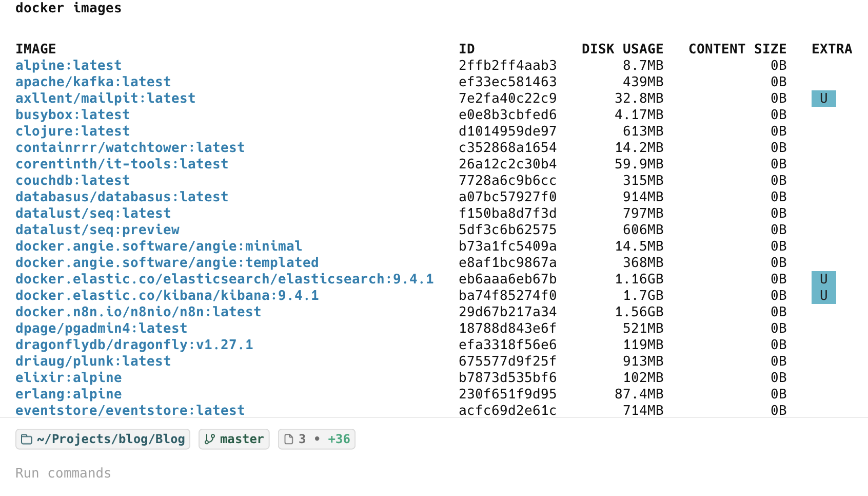Select image ID 7728a6c9b6cc

pos(508,181)
